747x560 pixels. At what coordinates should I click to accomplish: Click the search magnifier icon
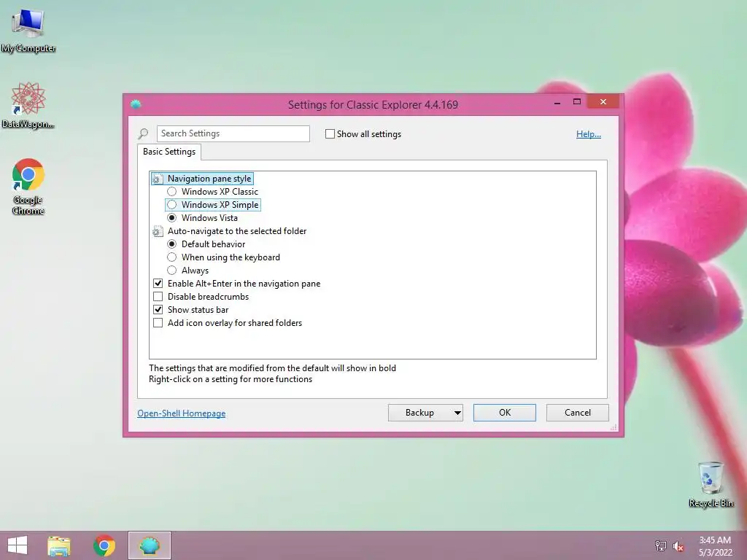143,134
